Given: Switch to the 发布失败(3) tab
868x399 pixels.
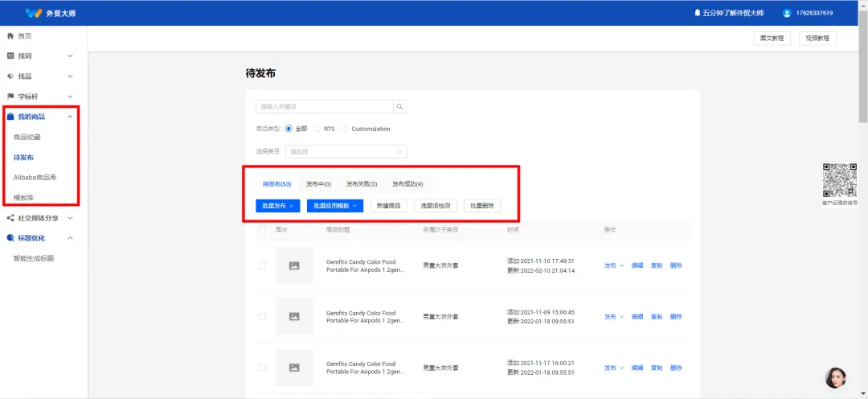Looking at the screenshot, I should [x=362, y=184].
